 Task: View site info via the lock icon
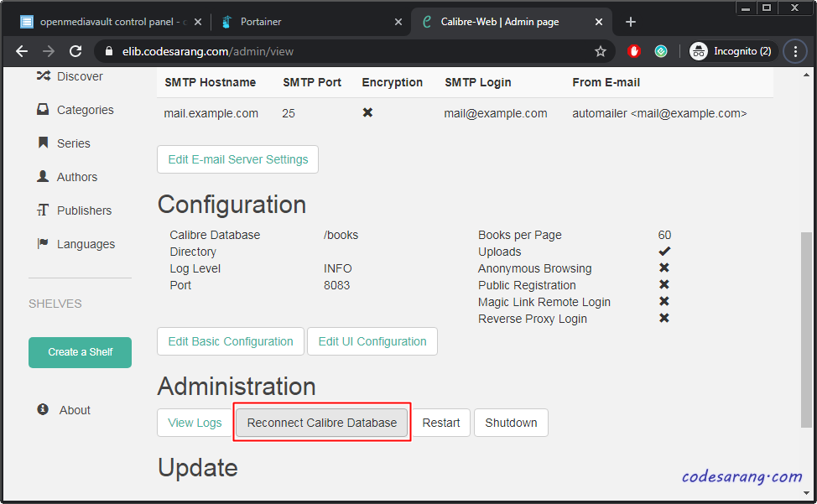pyautogui.click(x=108, y=51)
